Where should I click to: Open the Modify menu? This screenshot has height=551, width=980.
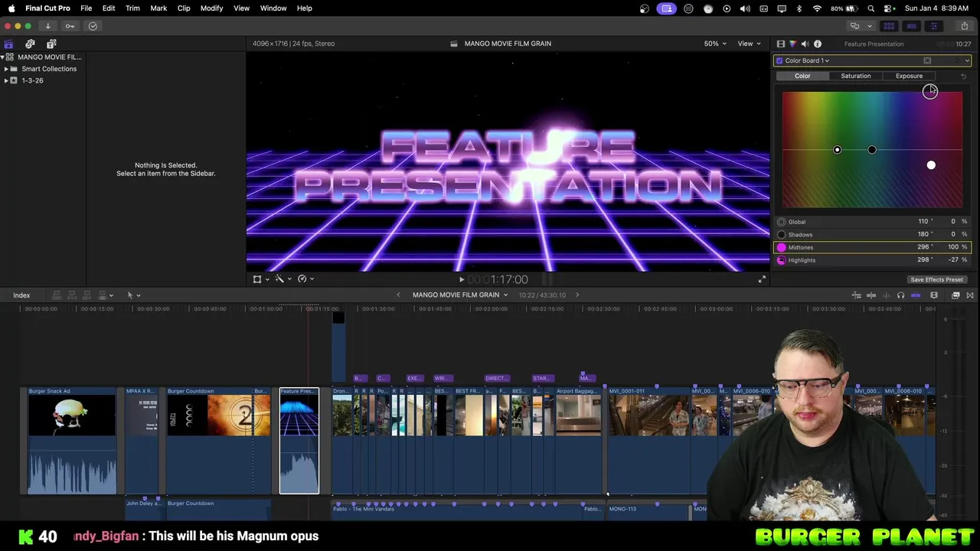(x=211, y=8)
